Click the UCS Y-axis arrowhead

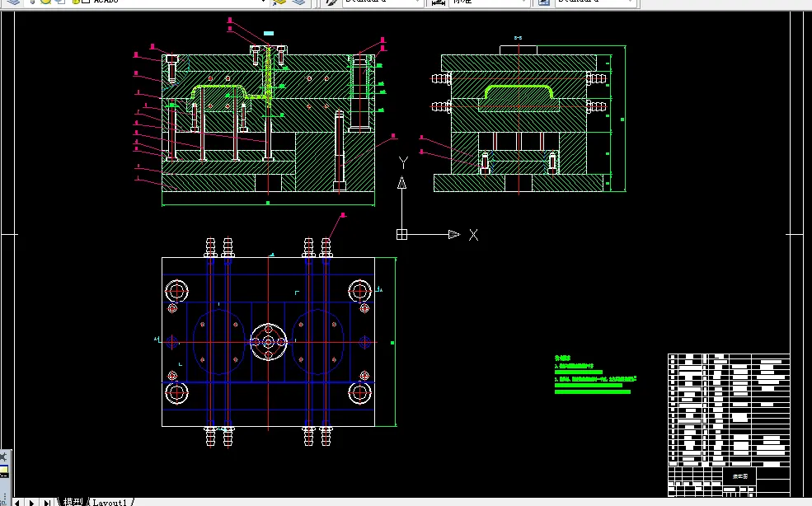[401, 183]
